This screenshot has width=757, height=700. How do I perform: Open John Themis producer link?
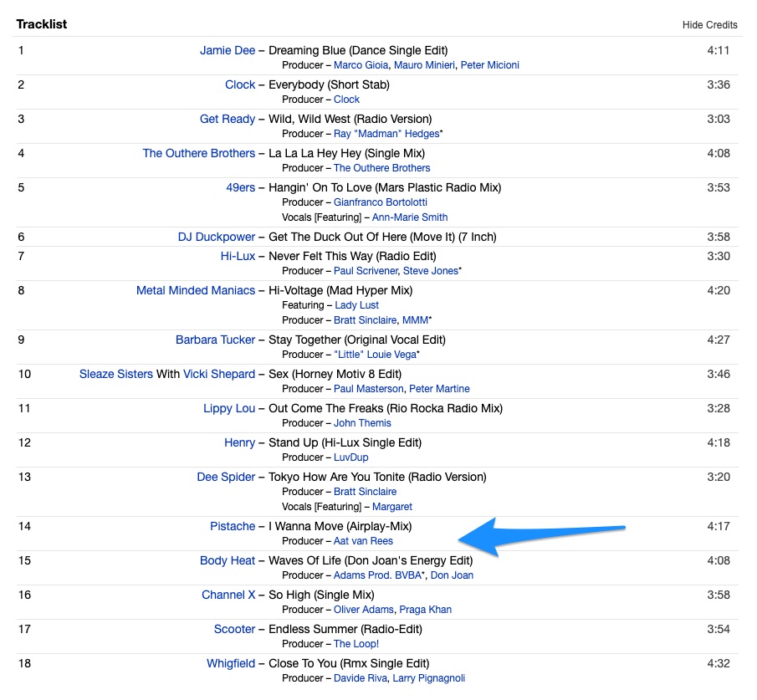362,423
